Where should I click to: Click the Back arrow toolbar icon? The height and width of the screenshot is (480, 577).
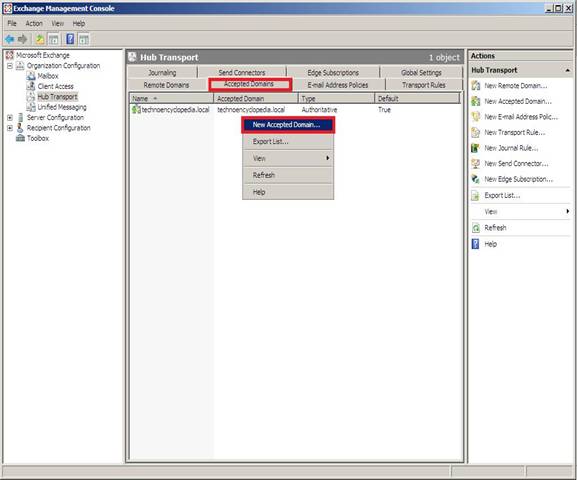coord(10,39)
